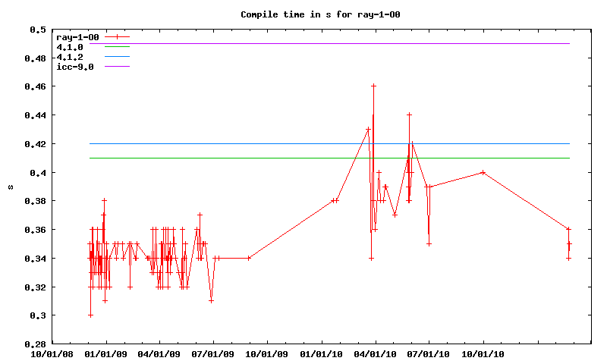Screen dimensions: 607x364
Task: Click the 0.5 y-axis tick label
Action: [37, 30]
